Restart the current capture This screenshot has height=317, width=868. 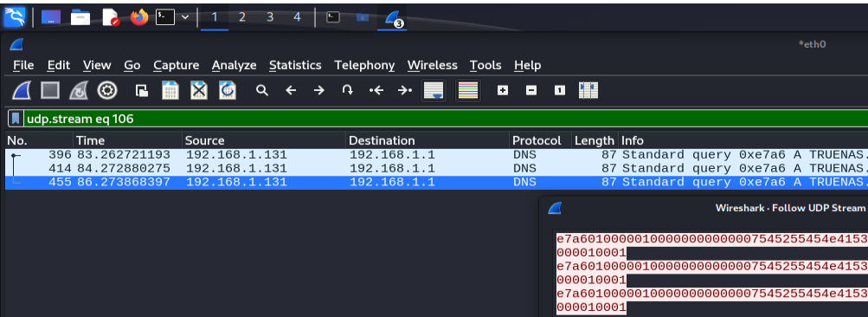point(79,90)
